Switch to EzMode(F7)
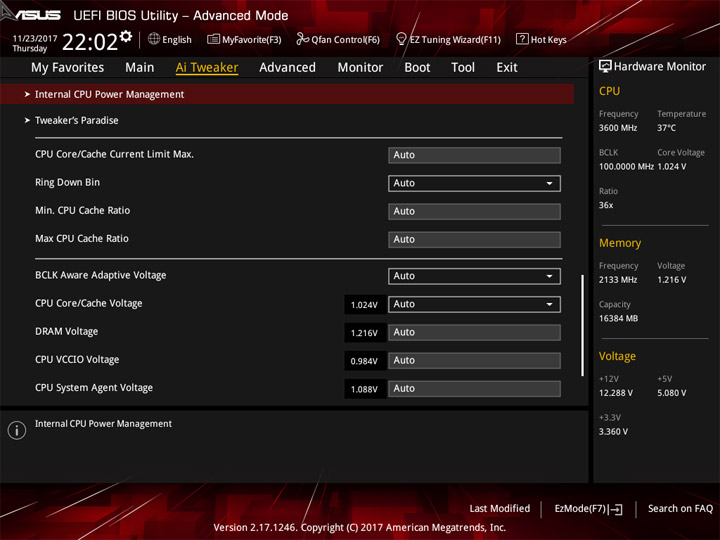Image resolution: width=720 pixels, height=540 pixels. coord(588,509)
